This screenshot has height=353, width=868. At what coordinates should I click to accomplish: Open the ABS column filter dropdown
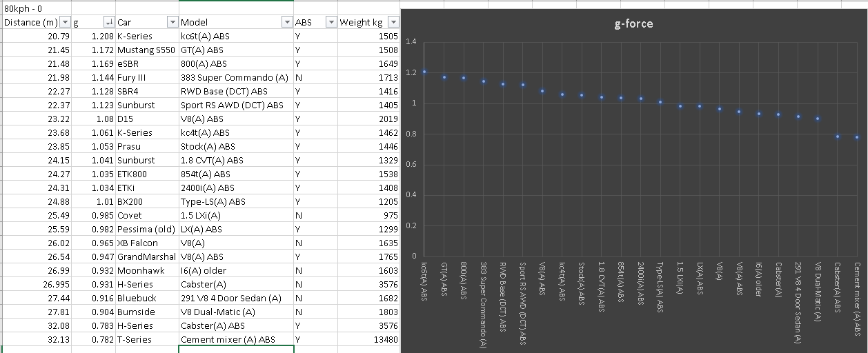pos(331,23)
